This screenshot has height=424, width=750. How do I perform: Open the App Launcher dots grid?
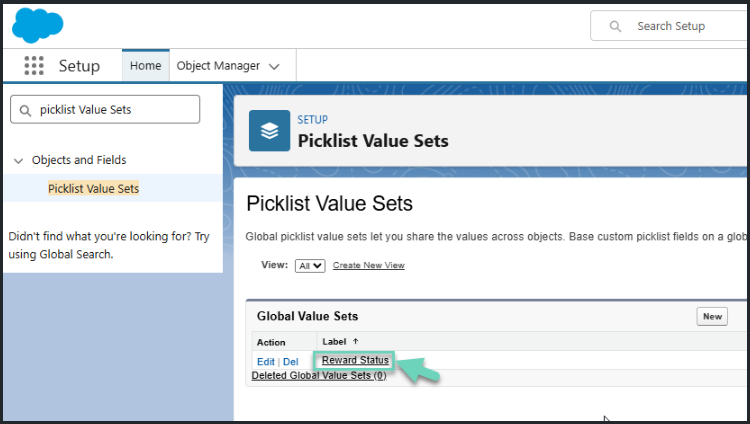point(34,66)
